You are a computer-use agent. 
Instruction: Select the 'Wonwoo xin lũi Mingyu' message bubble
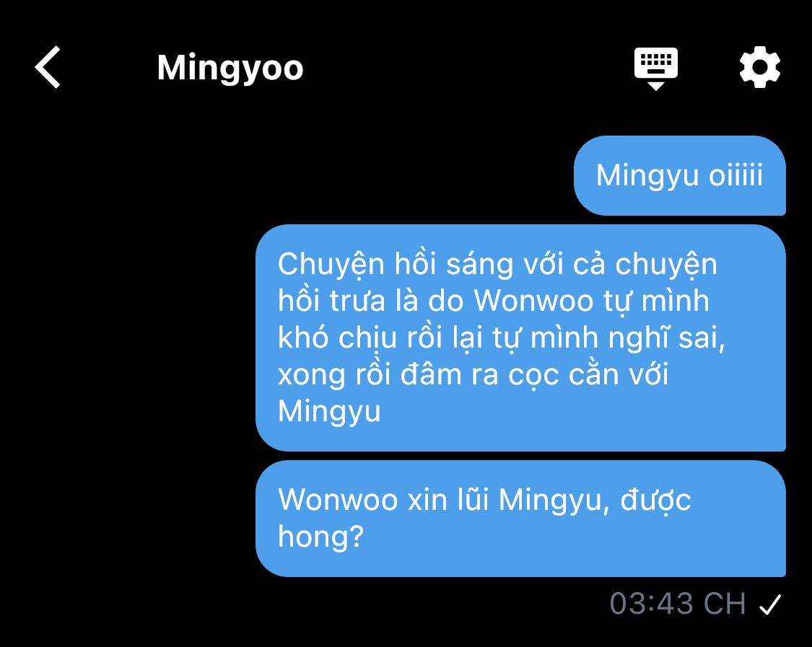520,518
